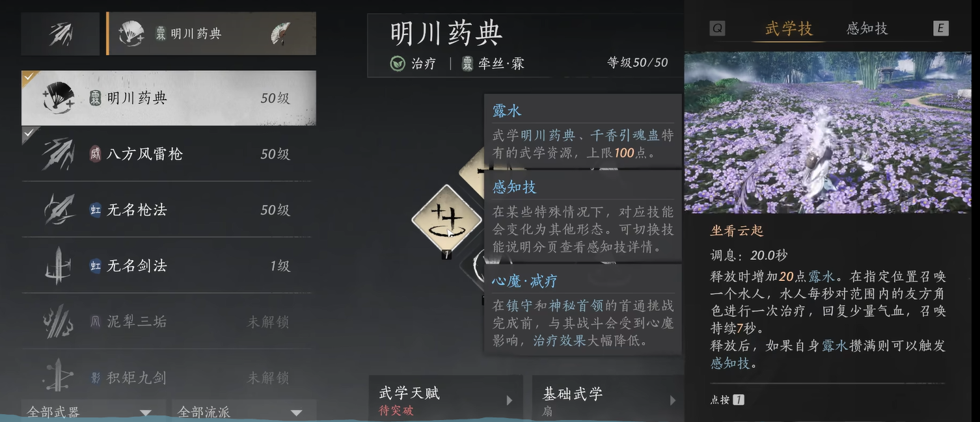
Task: Click the 无名剑法 sword icon
Action: [x=58, y=265]
